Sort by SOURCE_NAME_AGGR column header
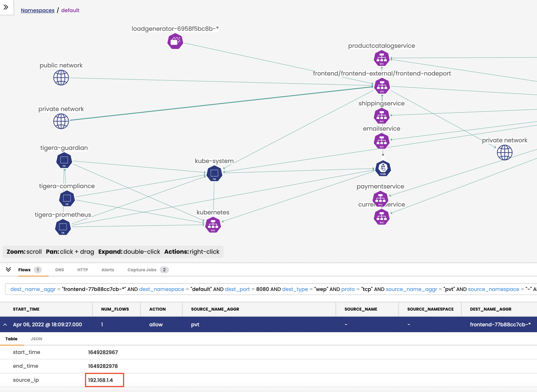Viewport: 537px width, 392px height. tap(215, 309)
